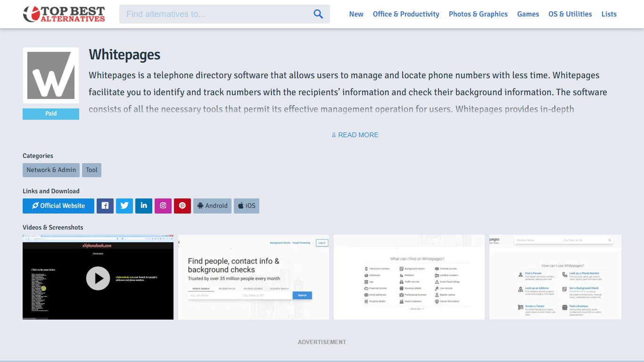
Task: Open the Games category
Action: (528, 14)
